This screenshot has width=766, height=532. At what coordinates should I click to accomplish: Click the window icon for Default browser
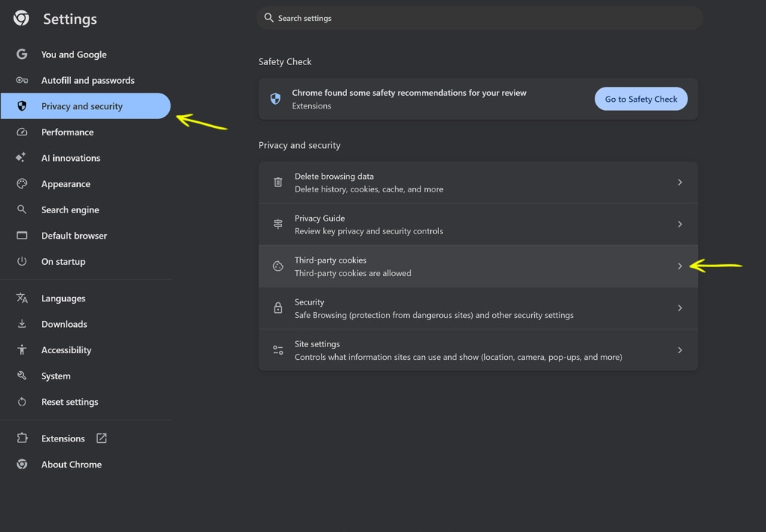(x=22, y=236)
